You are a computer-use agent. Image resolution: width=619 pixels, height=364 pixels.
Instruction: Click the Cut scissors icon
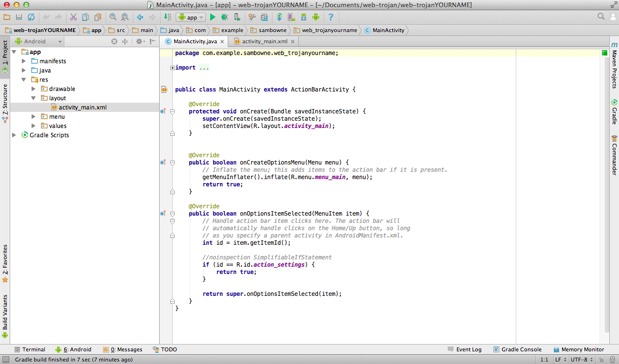73,17
